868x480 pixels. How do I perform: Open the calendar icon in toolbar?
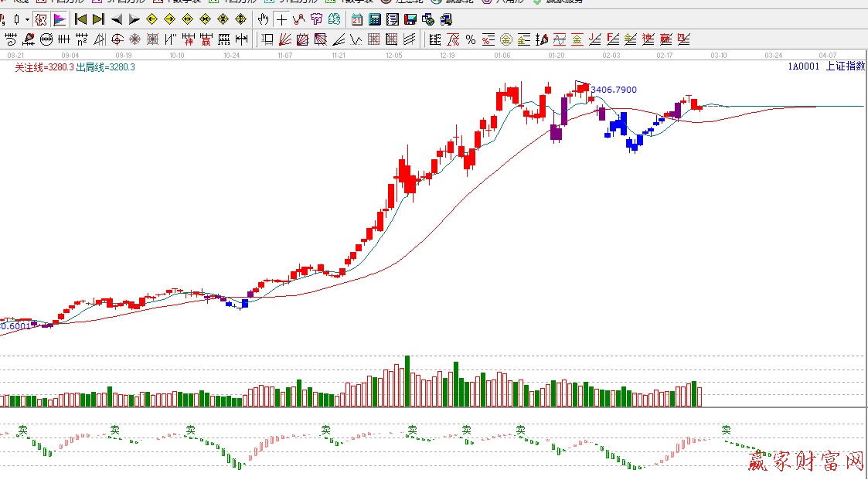pos(356,19)
